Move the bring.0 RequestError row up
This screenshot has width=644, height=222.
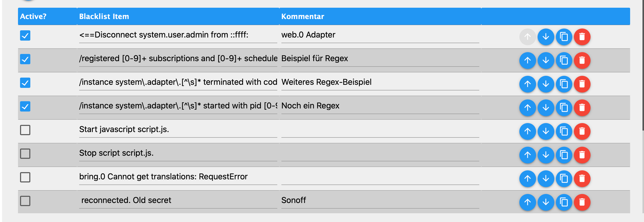pos(527,179)
